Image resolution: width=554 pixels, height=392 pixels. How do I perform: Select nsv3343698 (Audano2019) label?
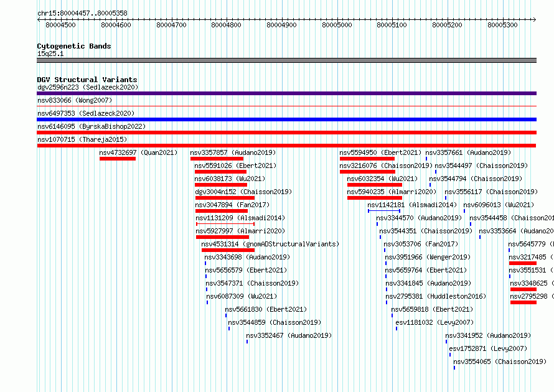coord(247,257)
